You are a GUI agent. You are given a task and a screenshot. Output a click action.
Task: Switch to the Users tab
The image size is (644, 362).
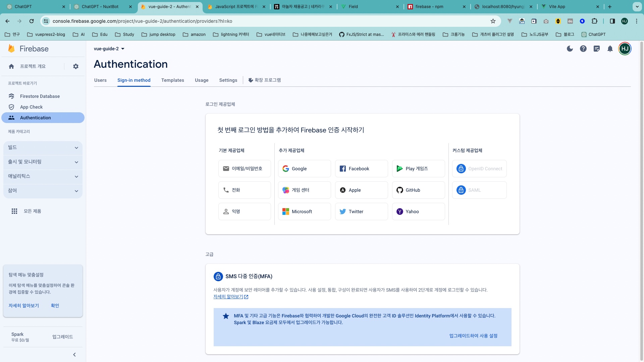[x=100, y=80]
